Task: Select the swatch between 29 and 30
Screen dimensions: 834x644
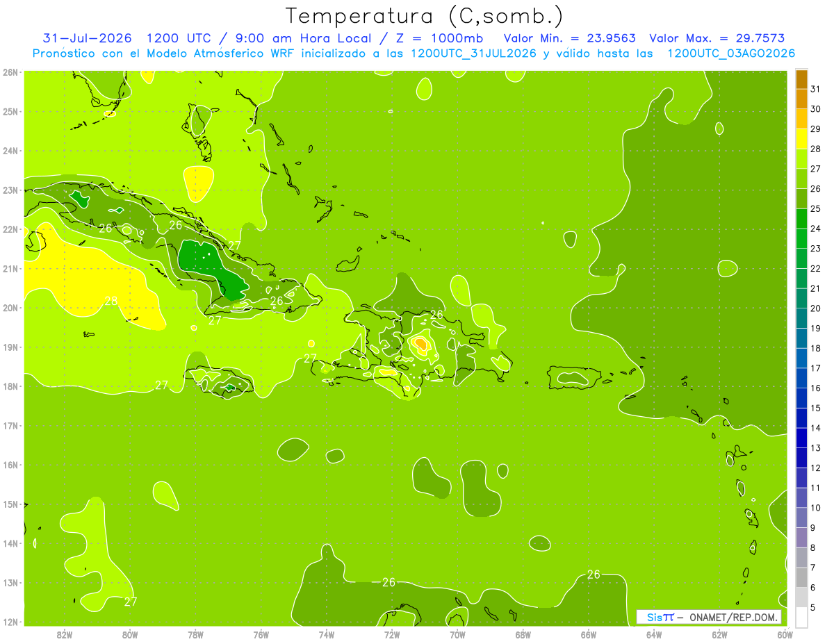Action: [801, 119]
